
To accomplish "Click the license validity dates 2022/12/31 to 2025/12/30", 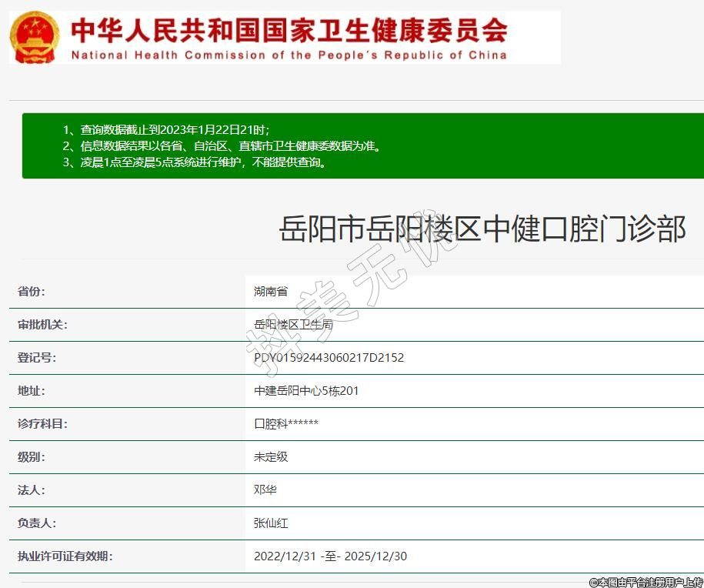I will pos(330,556).
